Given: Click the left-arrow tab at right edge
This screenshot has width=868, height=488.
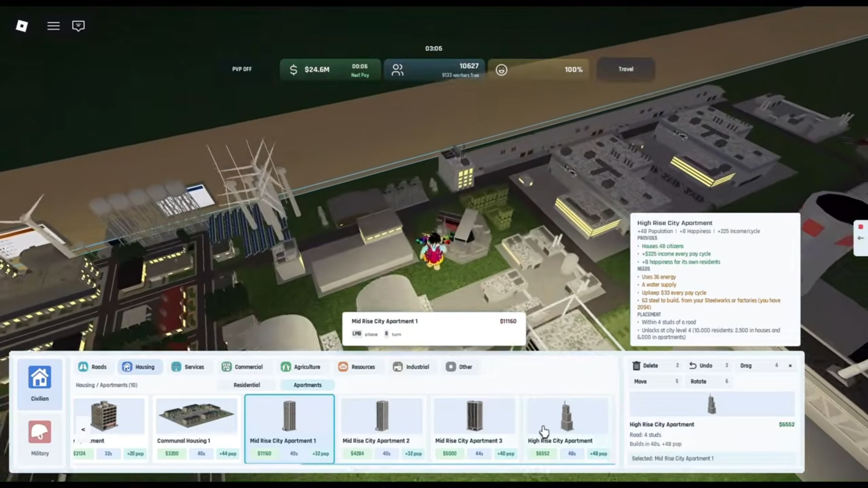Looking at the screenshot, I should tap(861, 238).
